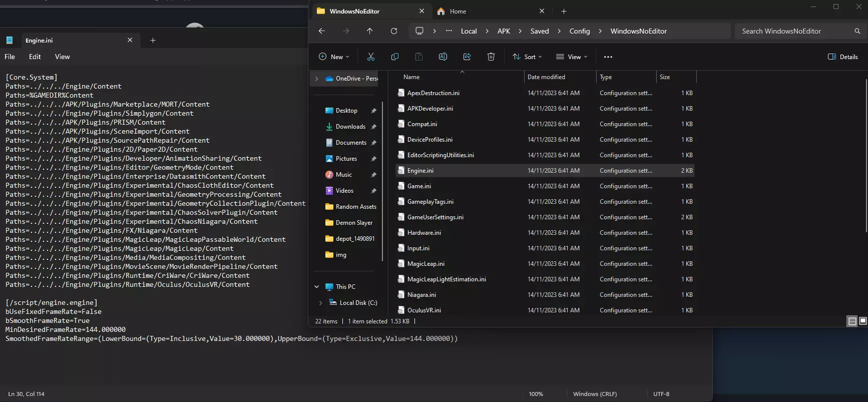
Task: Click the Share icon in Explorer toolbar
Action: (x=467, y=57)
